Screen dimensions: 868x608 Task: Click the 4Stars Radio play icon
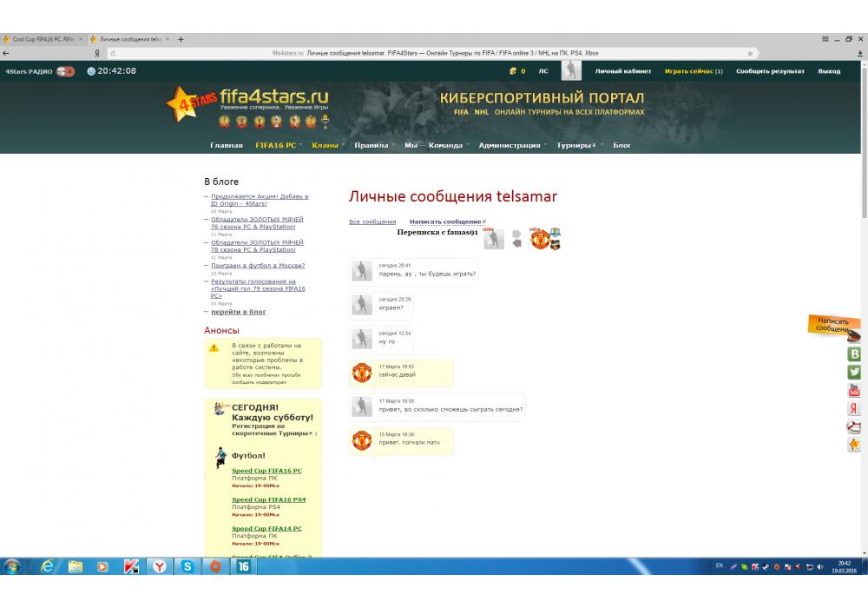click(65, 71)
